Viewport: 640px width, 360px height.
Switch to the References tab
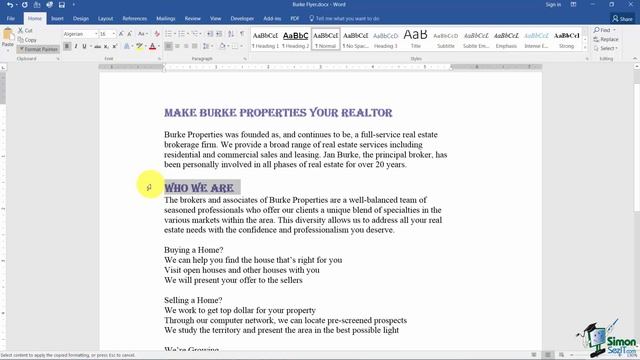point(135,19)
